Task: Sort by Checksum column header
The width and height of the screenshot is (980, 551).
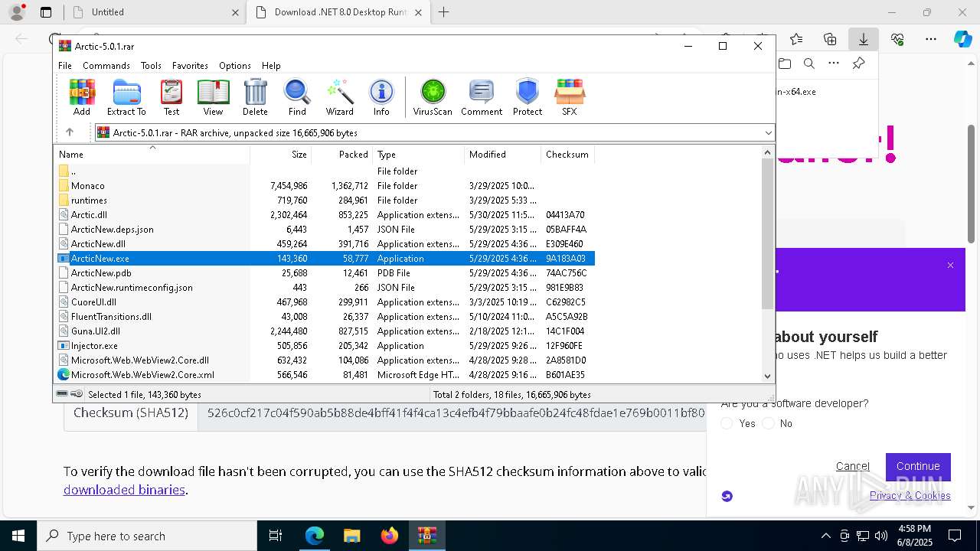Action: pos(567,155)
